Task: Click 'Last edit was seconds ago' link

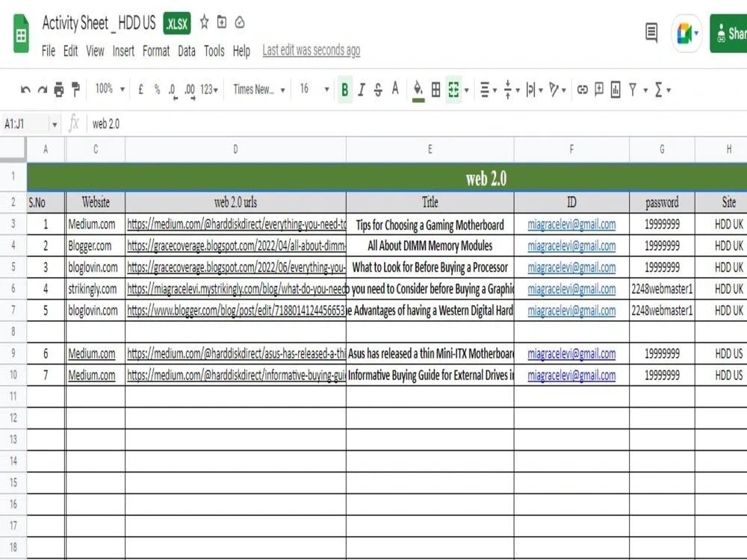Action: click(x=311, y=50)
